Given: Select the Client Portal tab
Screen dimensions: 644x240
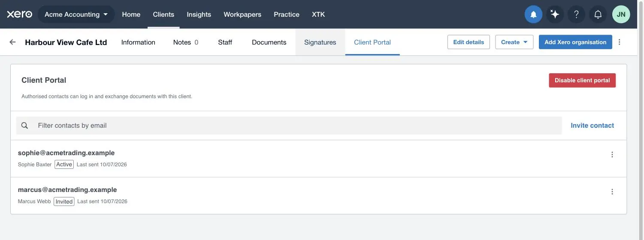Looking at the screenshot, I should click(372, 42).
